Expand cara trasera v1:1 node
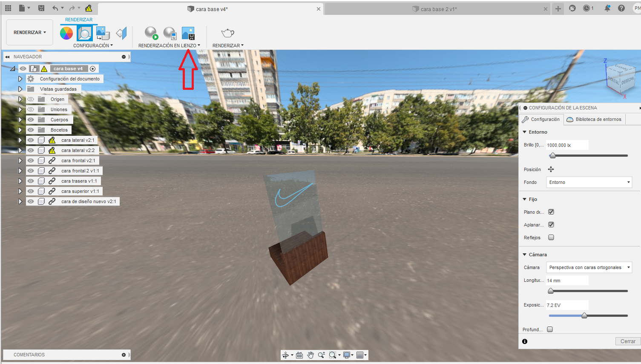This screenshot has height=364, width=641. [x=20, y=181]
